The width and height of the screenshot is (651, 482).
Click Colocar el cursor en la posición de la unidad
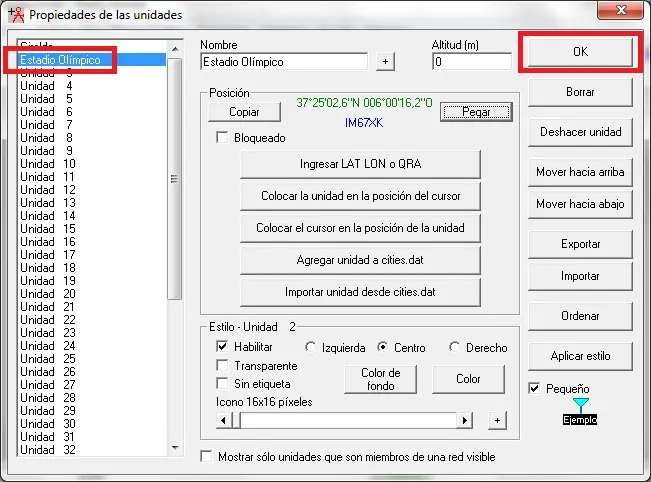click(360, 228)
